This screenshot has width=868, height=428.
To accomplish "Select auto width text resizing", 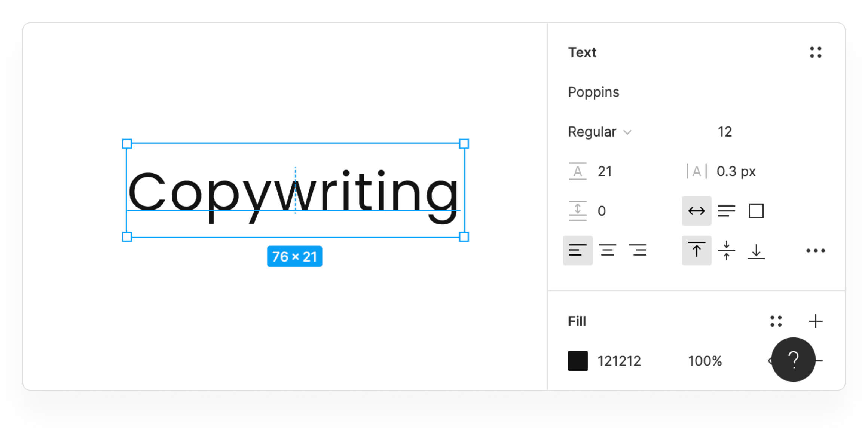I will click(x=696, y=211).
